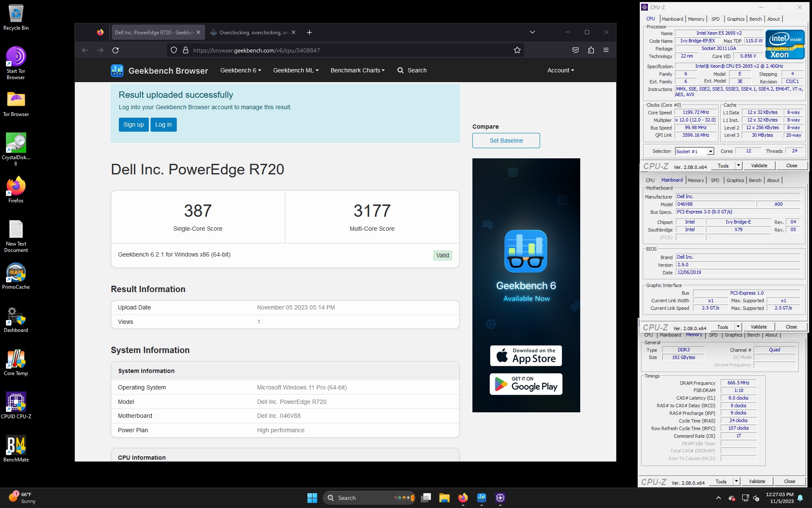Open Firefox hamburger application menu
Viewport: 812px width, 508px height.
point(606,50)
